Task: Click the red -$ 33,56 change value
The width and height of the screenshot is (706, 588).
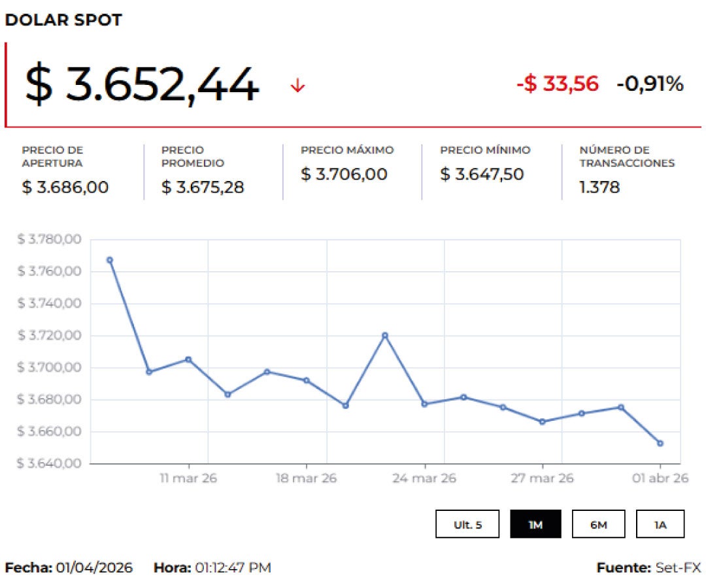Action: [557, 84]
